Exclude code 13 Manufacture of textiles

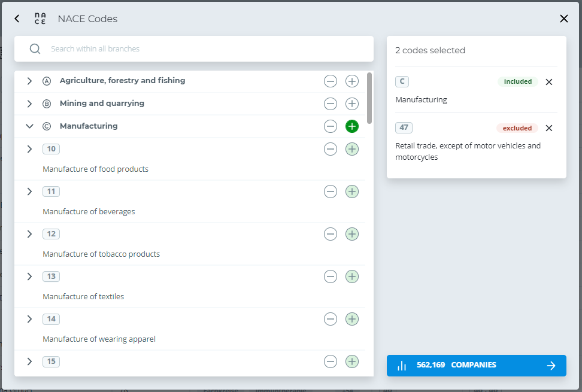point(331,276)
